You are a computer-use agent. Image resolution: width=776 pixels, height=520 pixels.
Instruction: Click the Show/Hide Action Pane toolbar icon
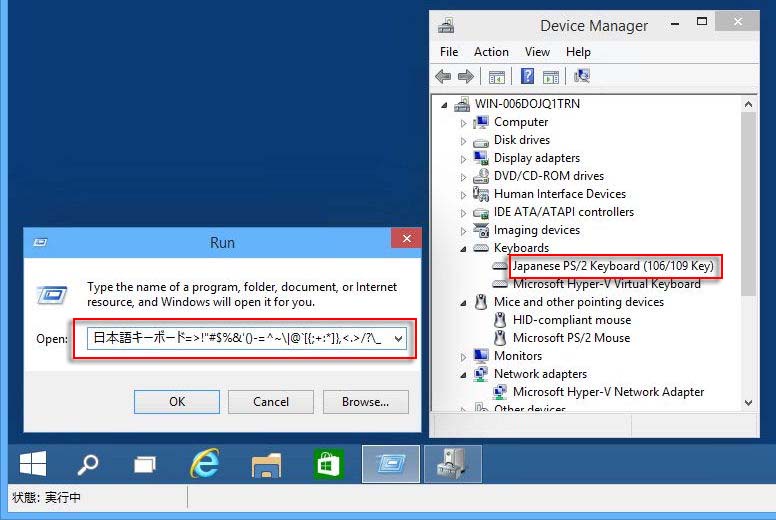550,77
